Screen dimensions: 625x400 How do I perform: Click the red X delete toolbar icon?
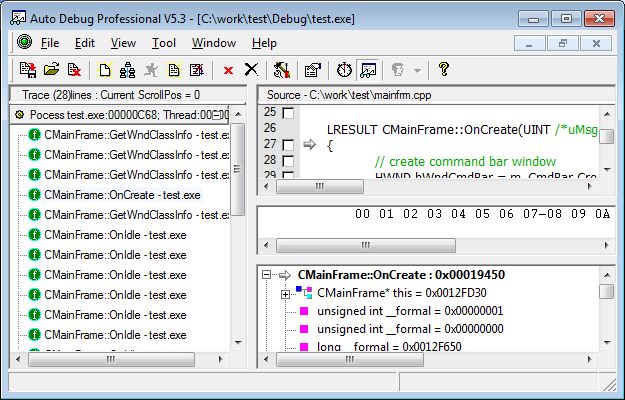[228, 70]
